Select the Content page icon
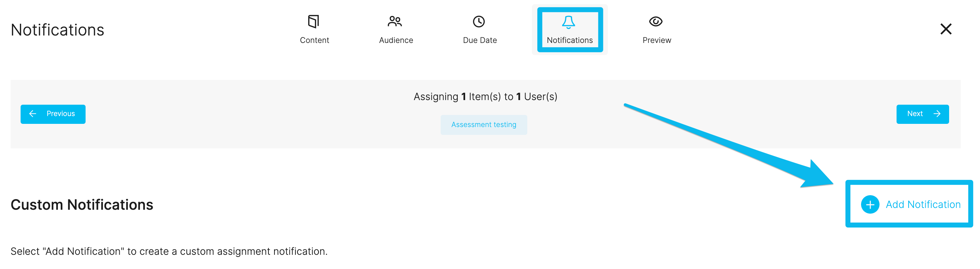The image size is (980, 269). (314, 21)
